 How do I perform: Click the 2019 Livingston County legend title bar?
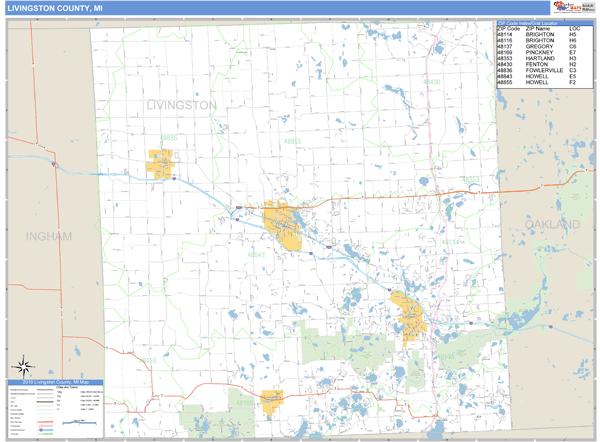click(55, 382)
